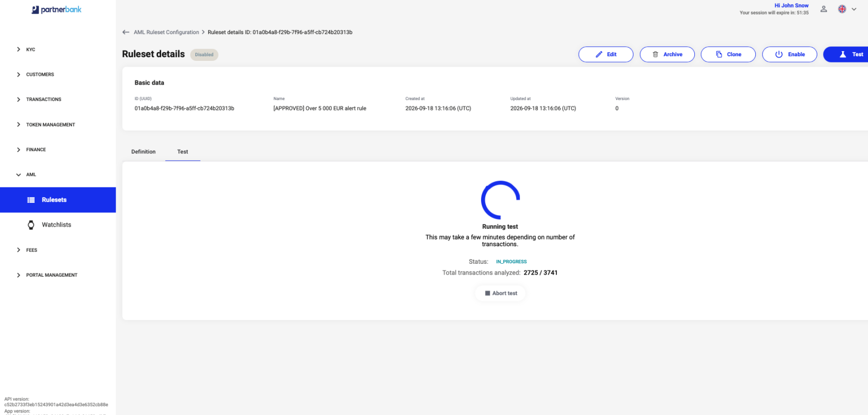Click the Created at timestamp value

tap(438, 108)
